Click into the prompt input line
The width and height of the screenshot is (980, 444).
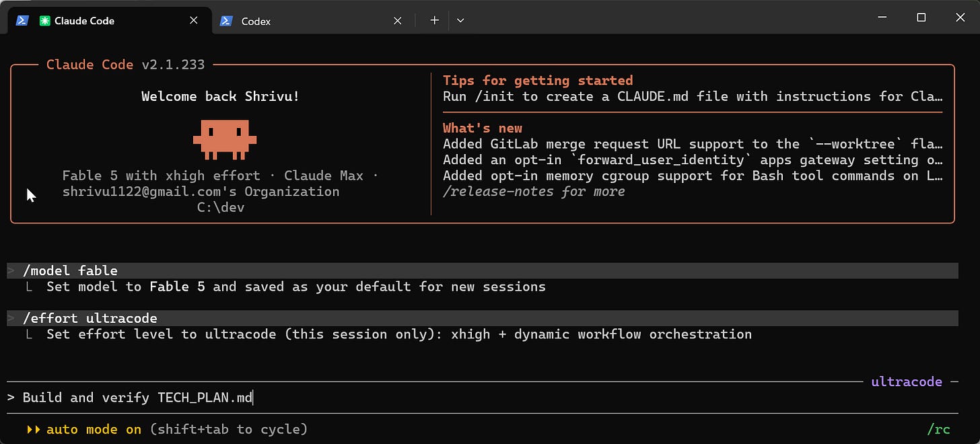482,398
